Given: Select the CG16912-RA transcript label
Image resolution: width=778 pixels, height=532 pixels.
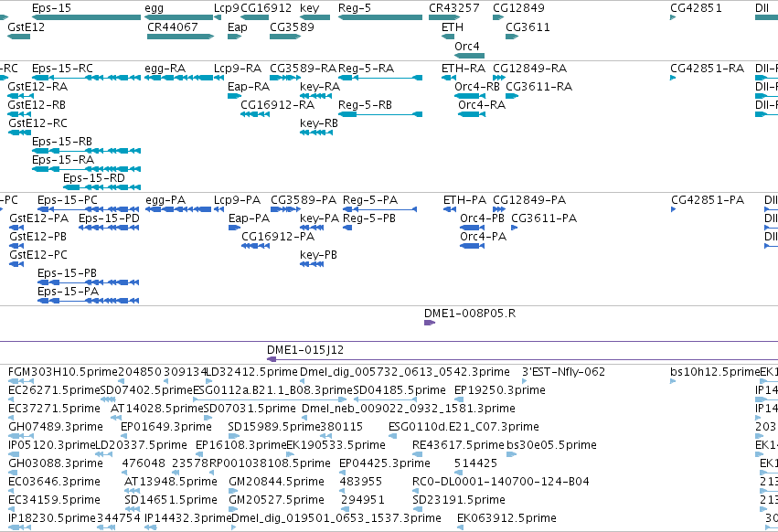Looking at the screenshot, I should tap(277, 105).
